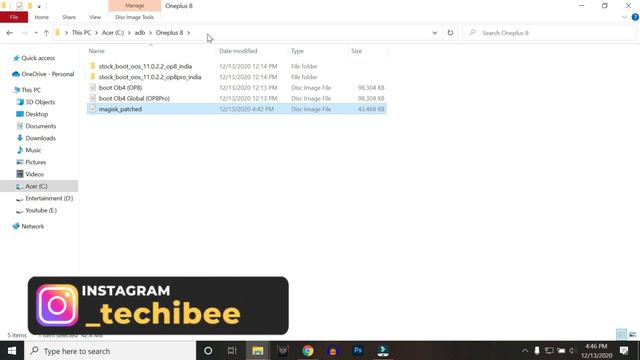The image size is (640, 360).
Task: Open Quick Access Toolbar customize dropdown
Action: (x=39, y=6)
